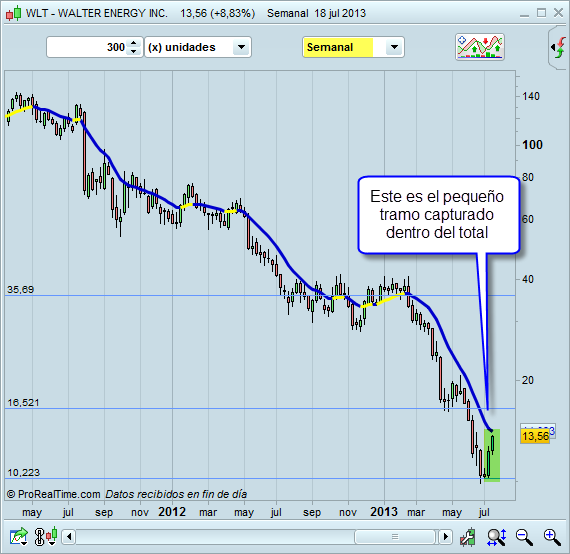
Task: Click the horizontal zoom magnifier with arrows
Action: coord(496,537)
